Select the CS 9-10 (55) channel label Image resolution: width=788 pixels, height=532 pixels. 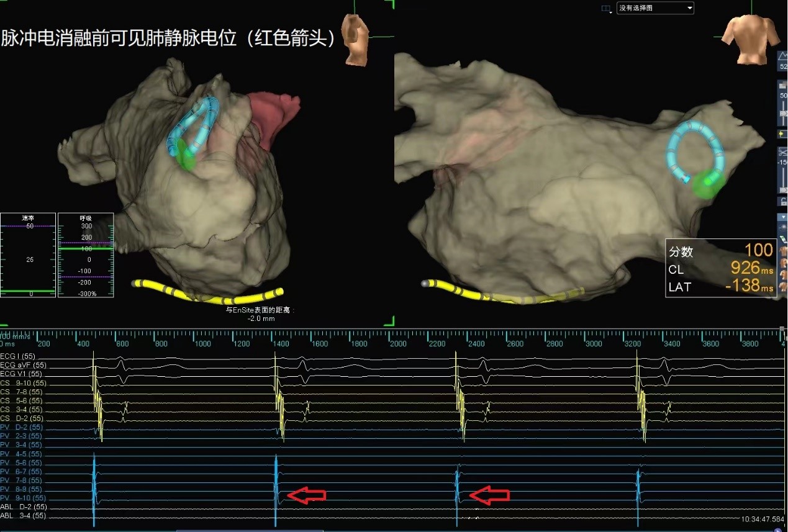(x=23, y=383)
